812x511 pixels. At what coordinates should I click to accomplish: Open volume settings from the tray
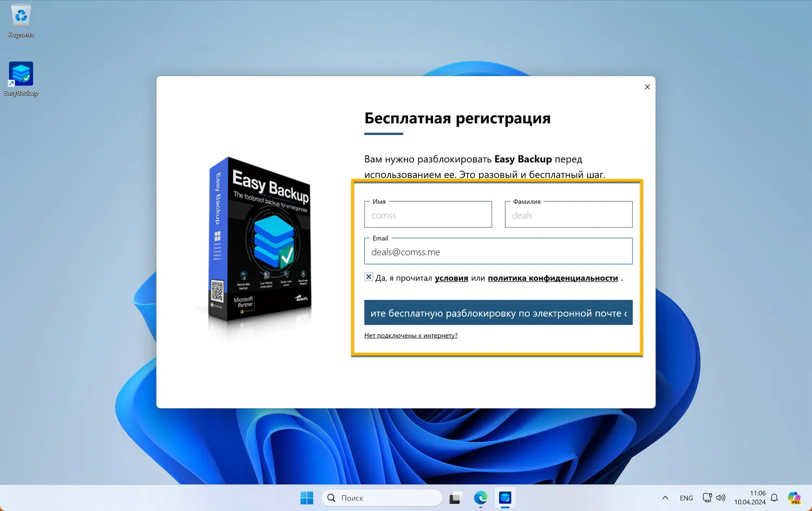(x=721, y=497)
